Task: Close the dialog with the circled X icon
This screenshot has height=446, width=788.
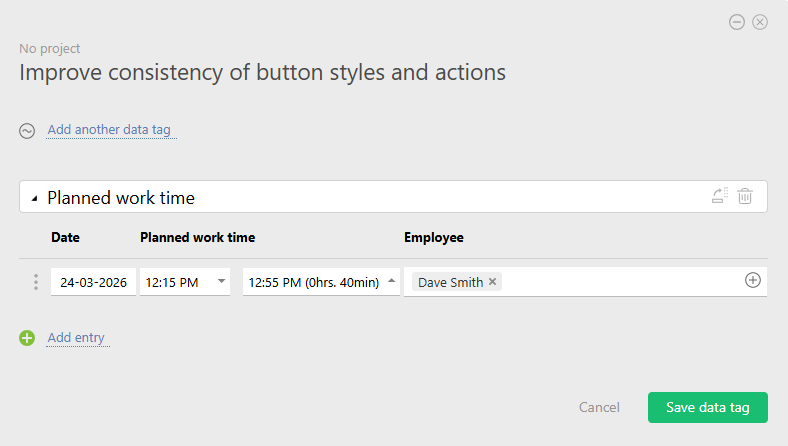Action: click(x=760, y=22)
